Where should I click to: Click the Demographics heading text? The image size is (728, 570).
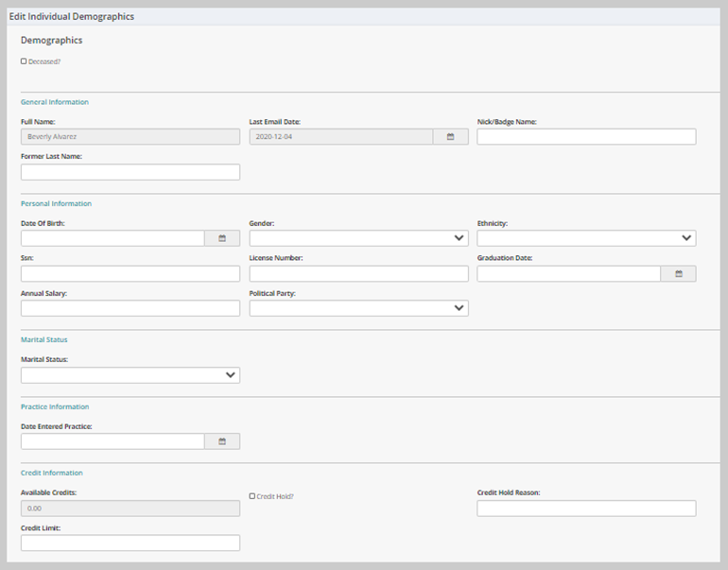[x=52, y=41]
